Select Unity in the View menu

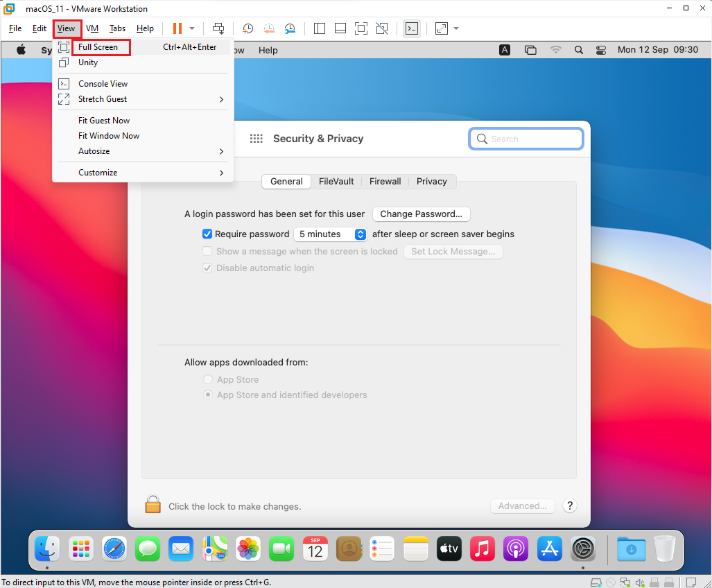[141, 62]
